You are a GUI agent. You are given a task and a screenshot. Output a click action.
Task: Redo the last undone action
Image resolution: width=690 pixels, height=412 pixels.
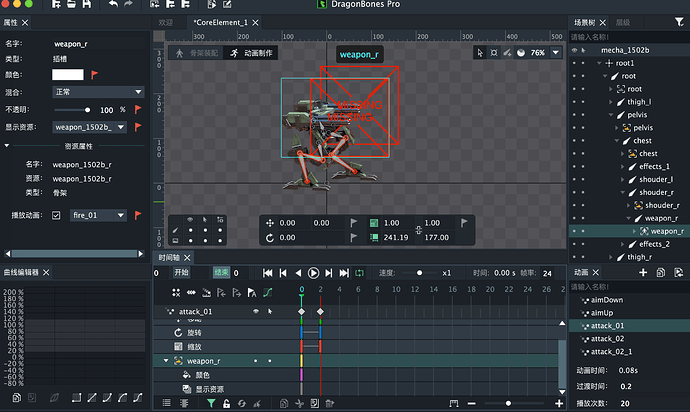128,4
